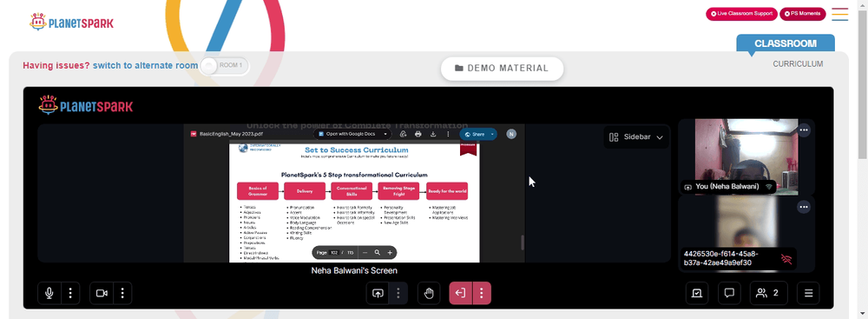868x319 pixels.
Task: Click the PS Moments button
Action: coord(803,14)
